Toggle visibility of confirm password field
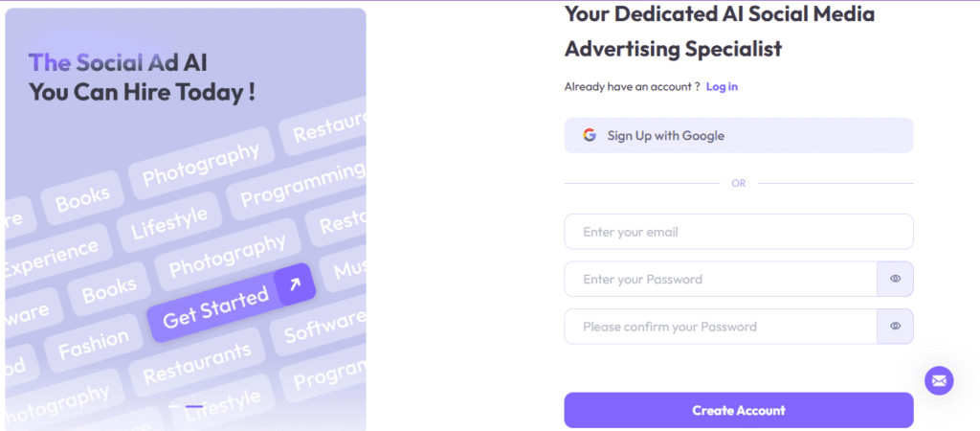The width and height of the screenshot is (980, 431). 895,326
